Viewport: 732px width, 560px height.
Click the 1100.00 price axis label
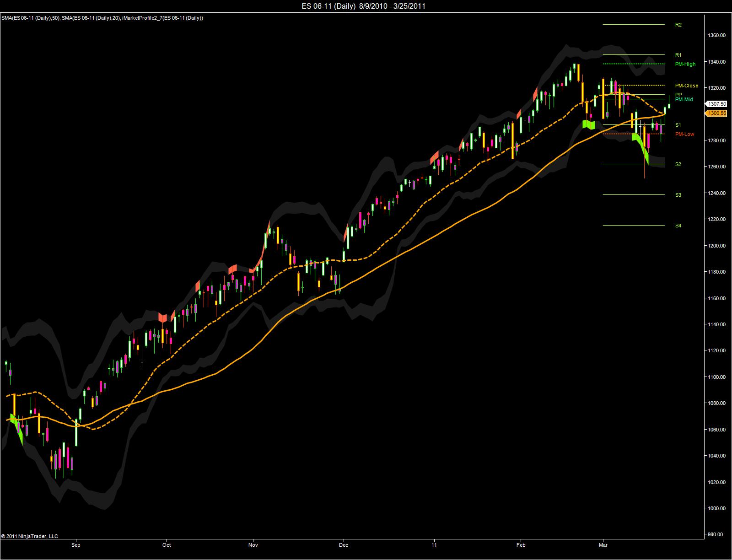pos(717,377)
